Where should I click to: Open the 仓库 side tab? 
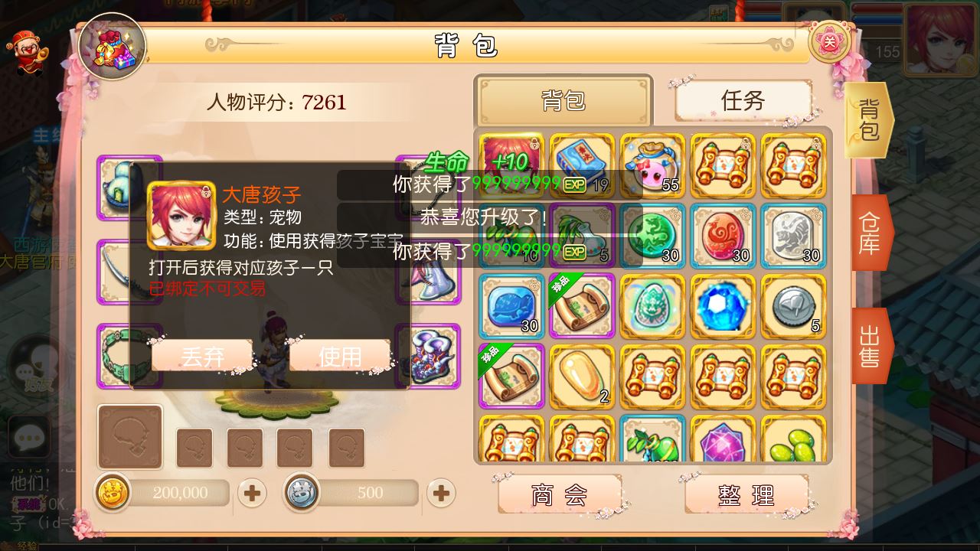click(x=871, y=233)
